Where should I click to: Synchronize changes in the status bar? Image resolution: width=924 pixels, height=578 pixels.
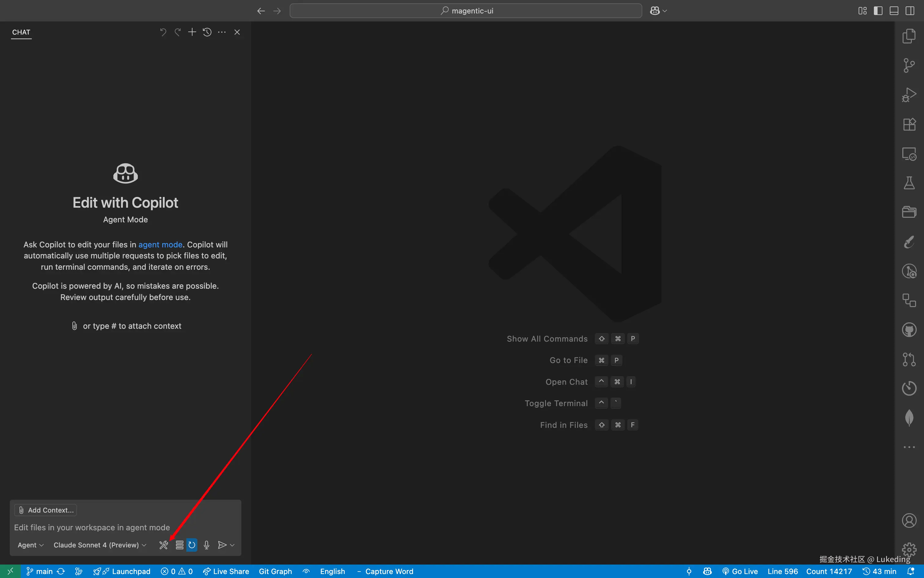tap(61, 572)
